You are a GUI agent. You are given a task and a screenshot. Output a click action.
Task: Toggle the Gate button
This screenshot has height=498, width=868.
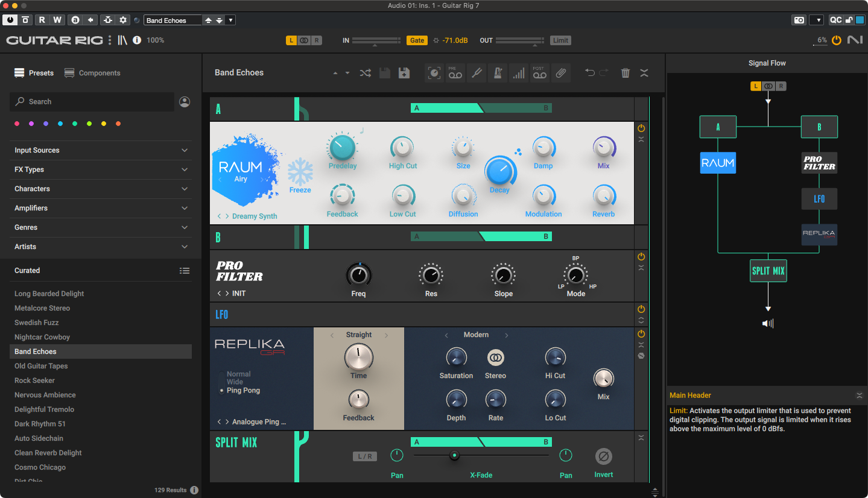coord(417,40)
